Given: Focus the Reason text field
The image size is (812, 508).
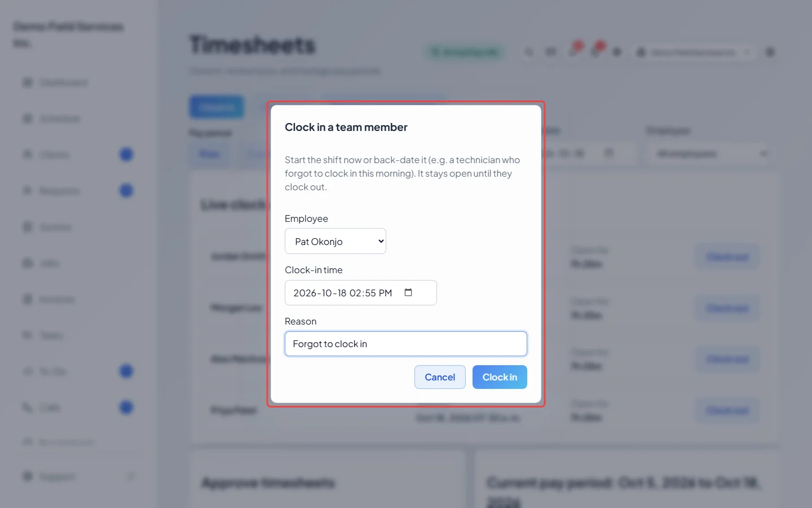Looking at the screenshot, I should [406, 344].
